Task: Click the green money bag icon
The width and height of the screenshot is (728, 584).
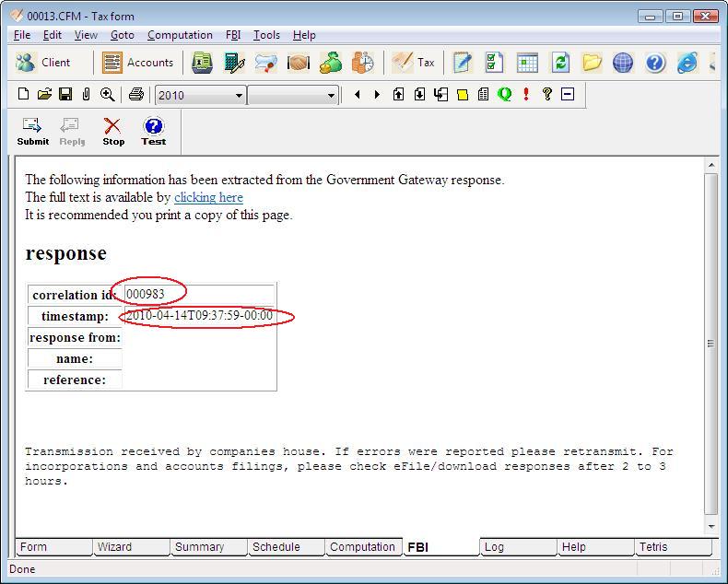Action: pyautogui.click(x=331, y=63)
